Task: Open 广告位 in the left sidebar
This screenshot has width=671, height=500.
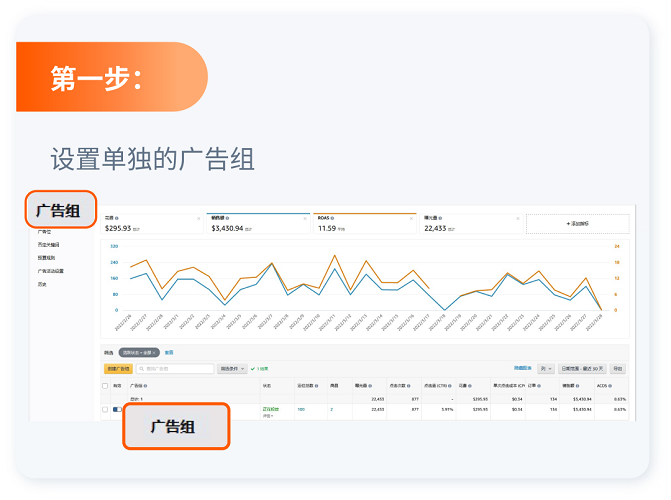Action: pos(44,232)
